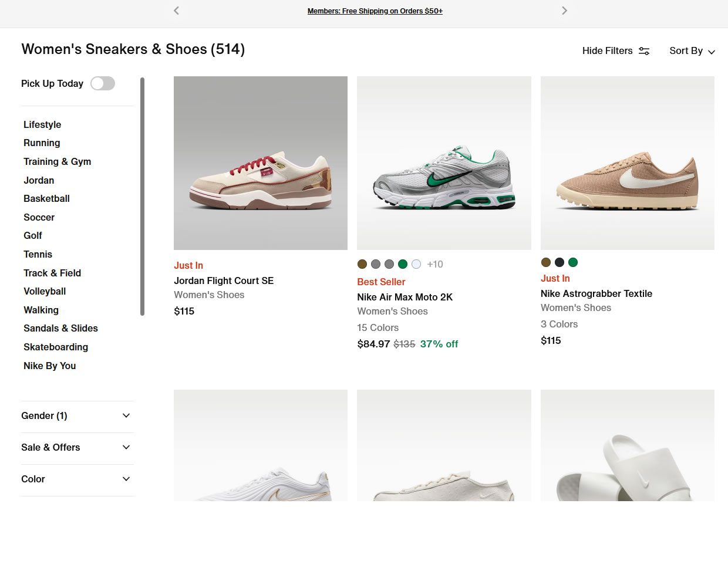
Task: Click the filter sidebar scrollbar
Action: [142, 197]
